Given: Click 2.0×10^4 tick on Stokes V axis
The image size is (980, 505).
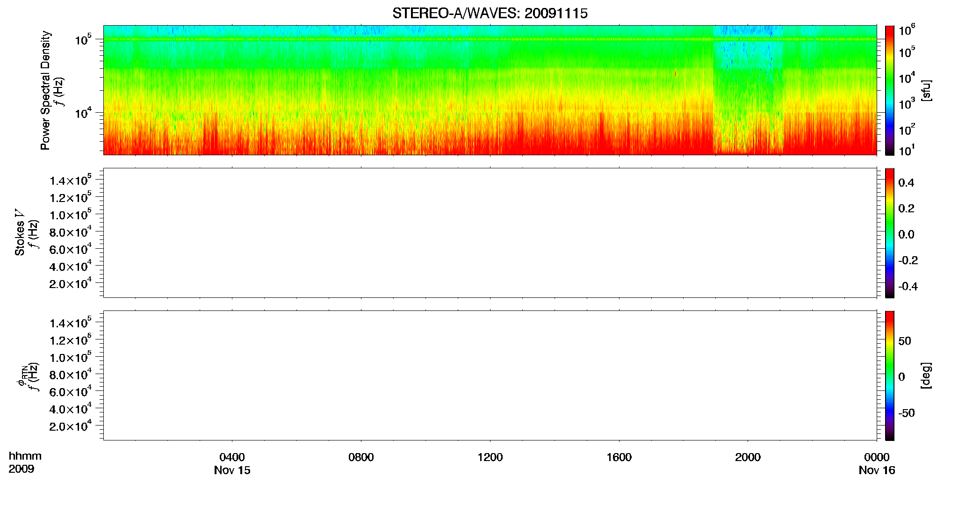Looking at the screenshot, I should click(x=70, y=283).
